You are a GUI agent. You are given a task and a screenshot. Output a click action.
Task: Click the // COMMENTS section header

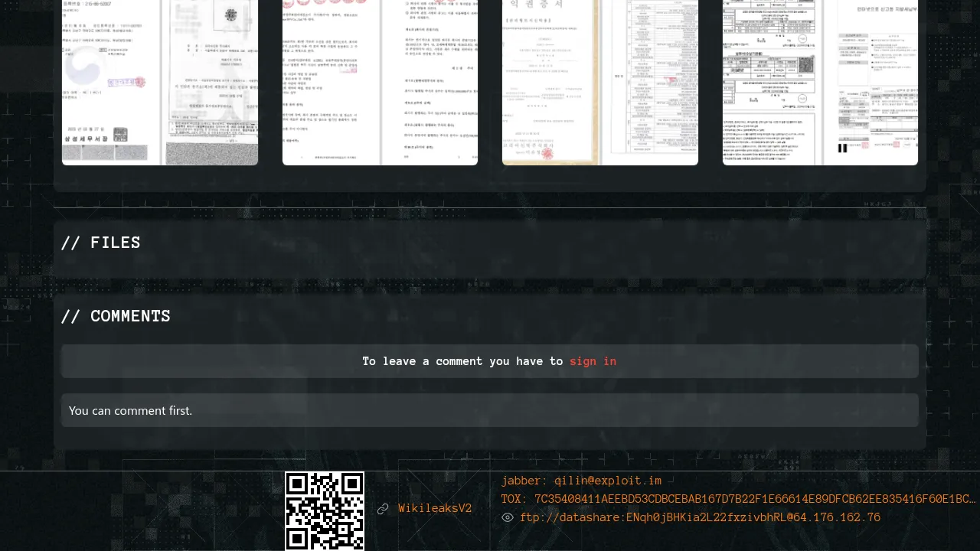(116, 317)
